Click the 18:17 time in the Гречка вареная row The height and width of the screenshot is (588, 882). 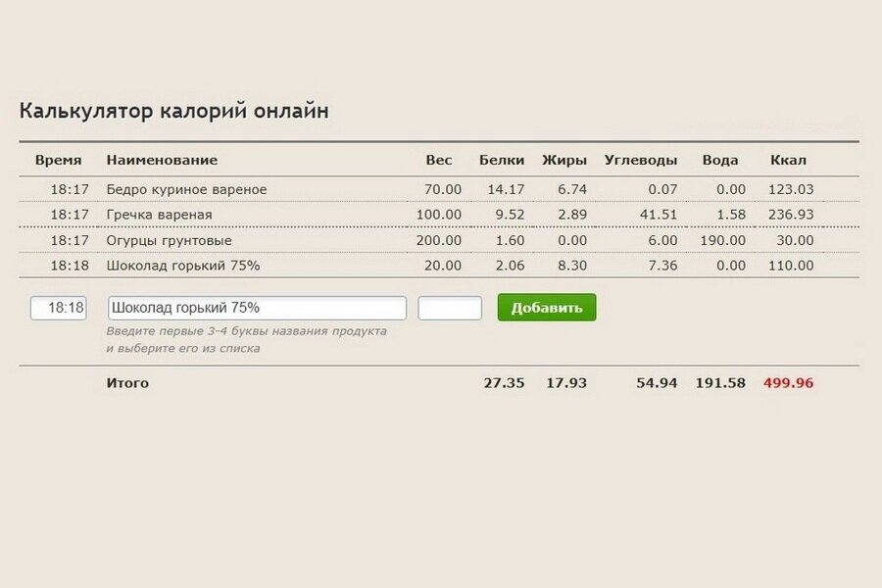click(x=70, y=215)
